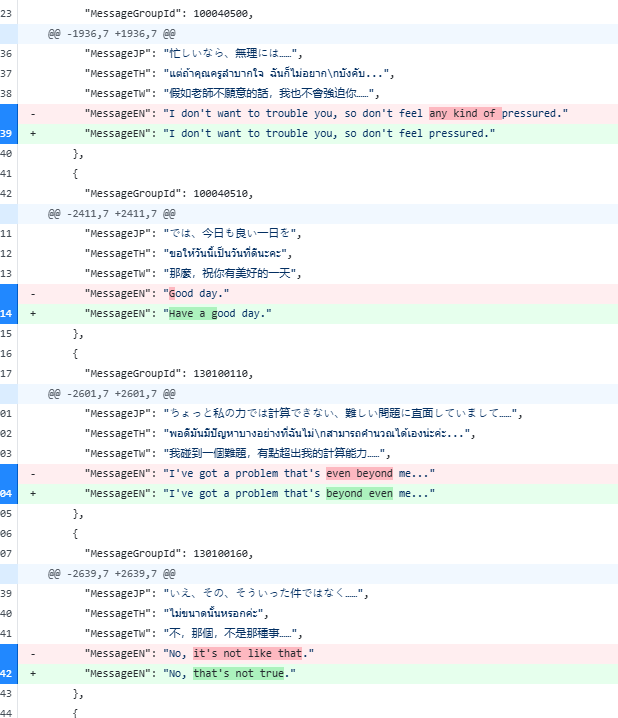The image size is (618, 718).
Task: Click blue line number 04 in gutter
Action: pos(6,494)
